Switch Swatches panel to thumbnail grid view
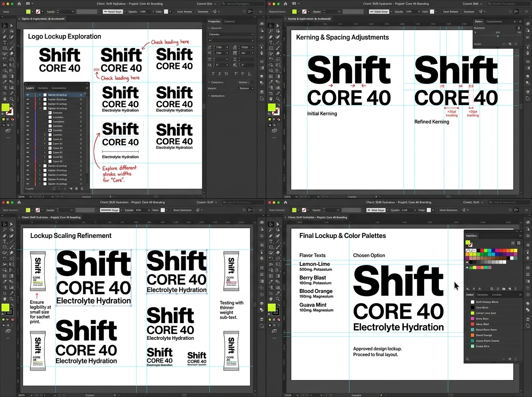This screenshot has width=532, height=397. pyautogui.click(x=519, y=243)
